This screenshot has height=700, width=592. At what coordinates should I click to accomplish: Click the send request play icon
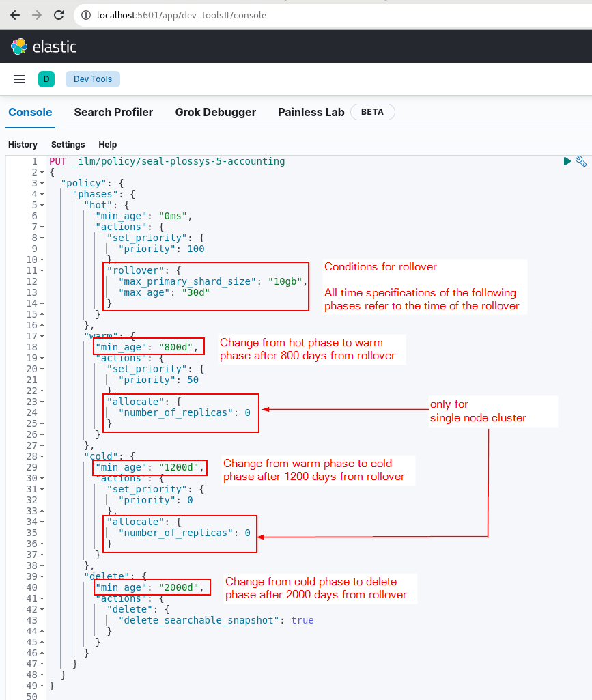pos(567,161)
